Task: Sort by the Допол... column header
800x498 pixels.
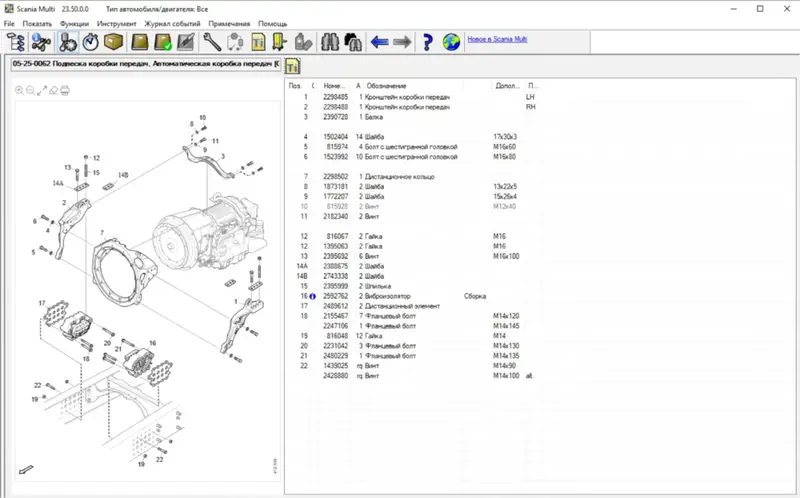Action: (507, 86)
